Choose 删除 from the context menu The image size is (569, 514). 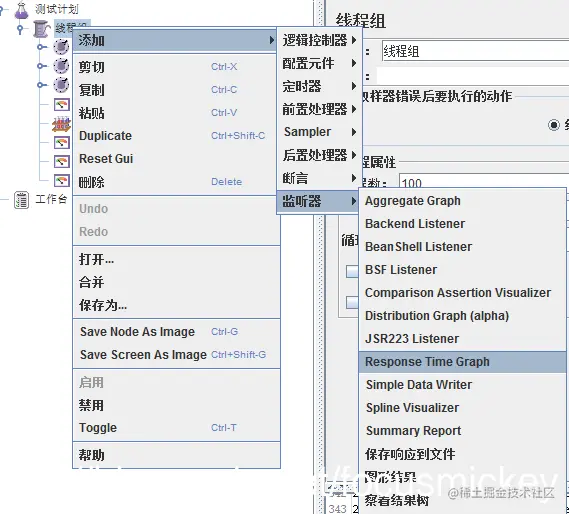coord(175,181)
